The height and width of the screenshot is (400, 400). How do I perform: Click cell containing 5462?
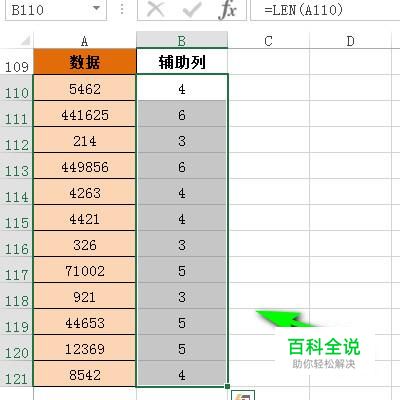(85, 88)
